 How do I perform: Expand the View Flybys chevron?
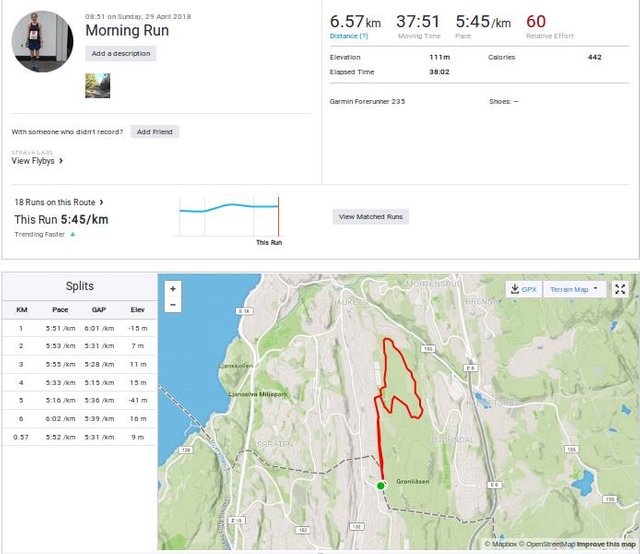click(61, 160)
